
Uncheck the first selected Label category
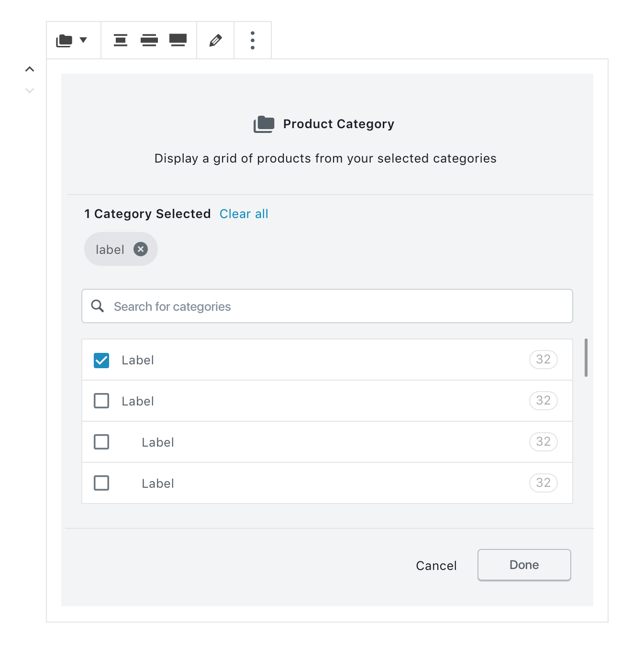pos(101,360)
